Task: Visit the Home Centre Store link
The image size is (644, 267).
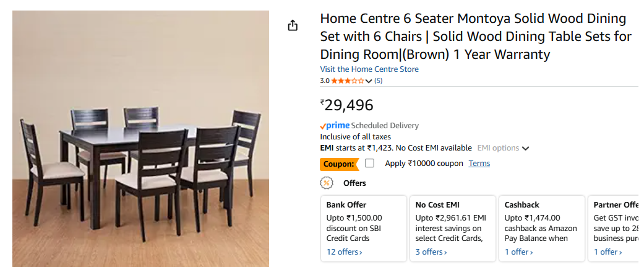Action: coord(369,69)
